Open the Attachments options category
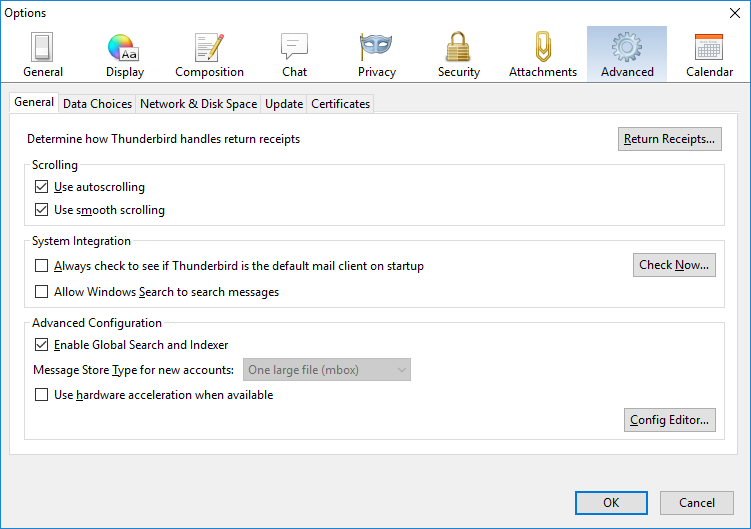Viewport: 751px width, 529px height. pos(543,54)
